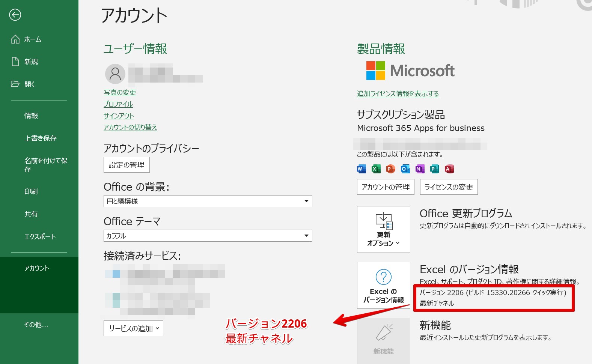The height and width of the screenshot is (364, 592).
Task: Click the 最新チャネル text under the version line
Action: point(437,303)
